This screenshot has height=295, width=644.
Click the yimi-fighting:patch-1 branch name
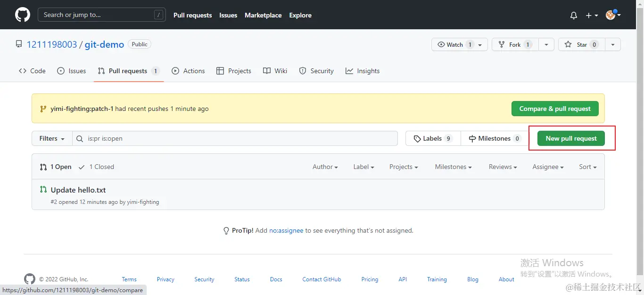(82, 109)
